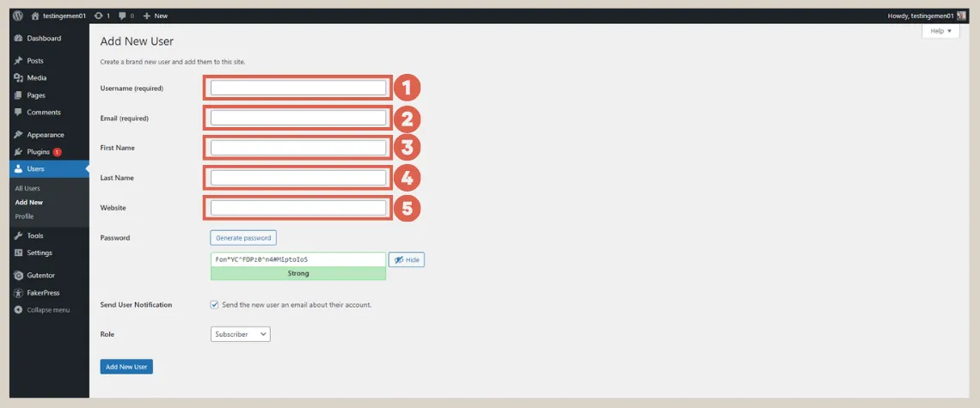Click the Add New User page heading
This screenshot has height=408, width=980.
[137, 42]
